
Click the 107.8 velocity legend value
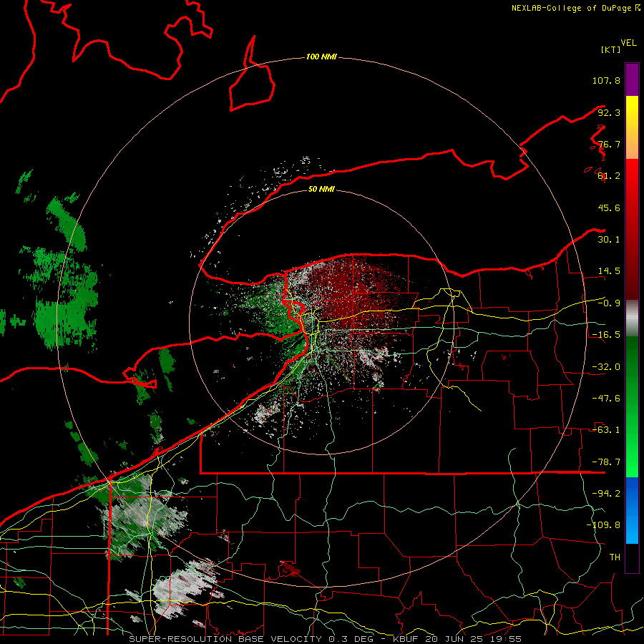click(x=606, y=80)
